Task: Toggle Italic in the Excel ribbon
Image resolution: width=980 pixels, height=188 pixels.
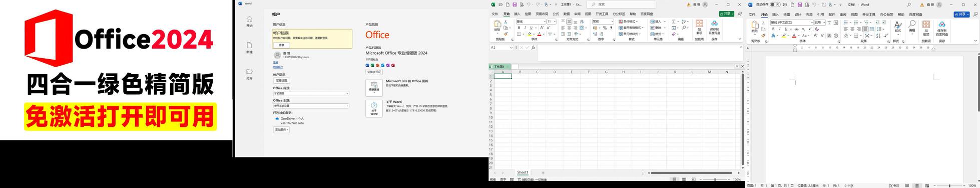Action: pyautogui.click(x=525, y=28)
